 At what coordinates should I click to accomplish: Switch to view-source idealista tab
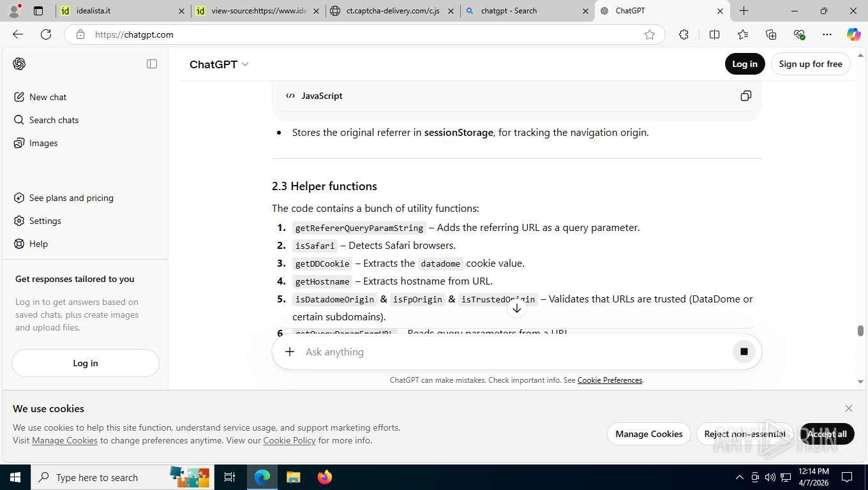(258, 11)
